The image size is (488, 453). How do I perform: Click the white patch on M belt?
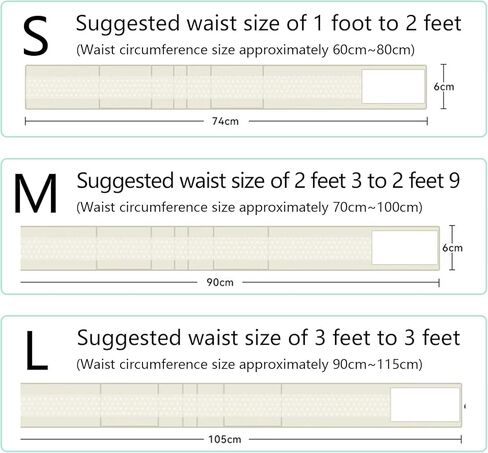tap(405, 248)
